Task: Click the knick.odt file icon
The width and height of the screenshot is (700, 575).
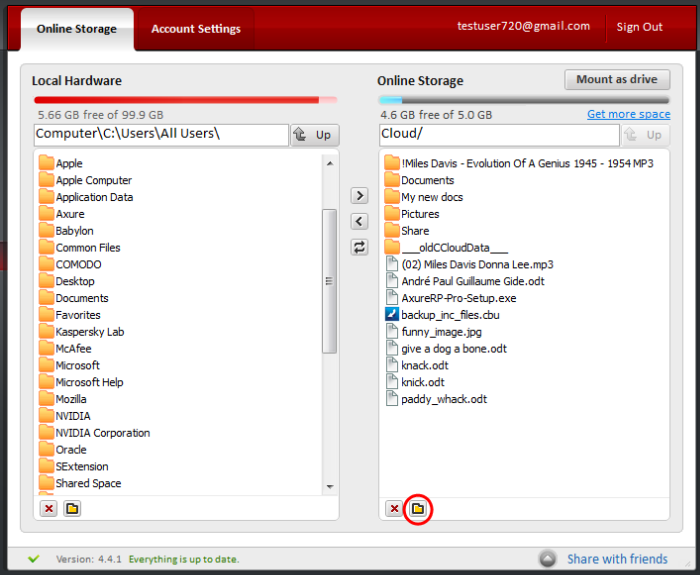Action: click(392, 382)
